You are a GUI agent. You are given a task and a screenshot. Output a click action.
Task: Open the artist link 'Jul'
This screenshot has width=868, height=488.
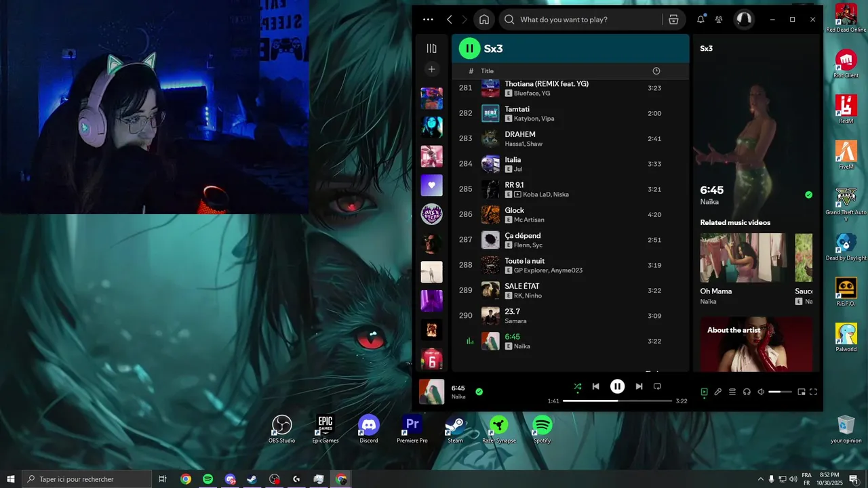(x=518, y=169)
